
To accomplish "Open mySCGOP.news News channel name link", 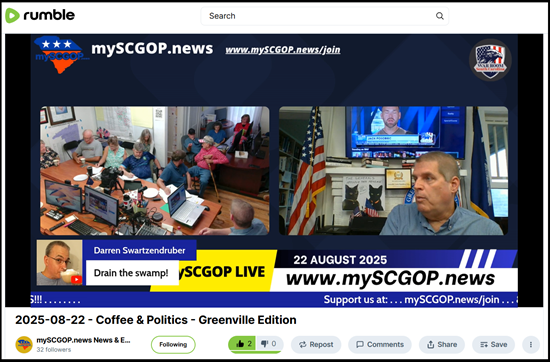I will pyautogui.click(x=83, y=340).
